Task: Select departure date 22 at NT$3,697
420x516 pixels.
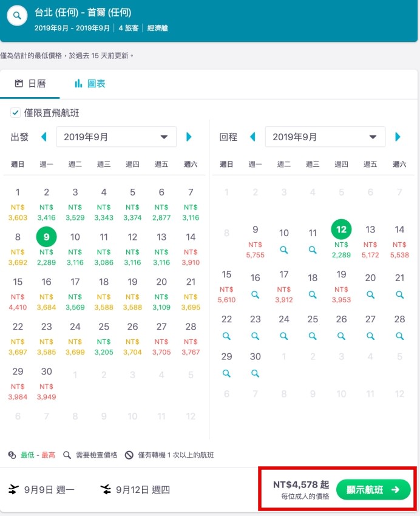Action: pyautogui.click(x=18, y=338)
